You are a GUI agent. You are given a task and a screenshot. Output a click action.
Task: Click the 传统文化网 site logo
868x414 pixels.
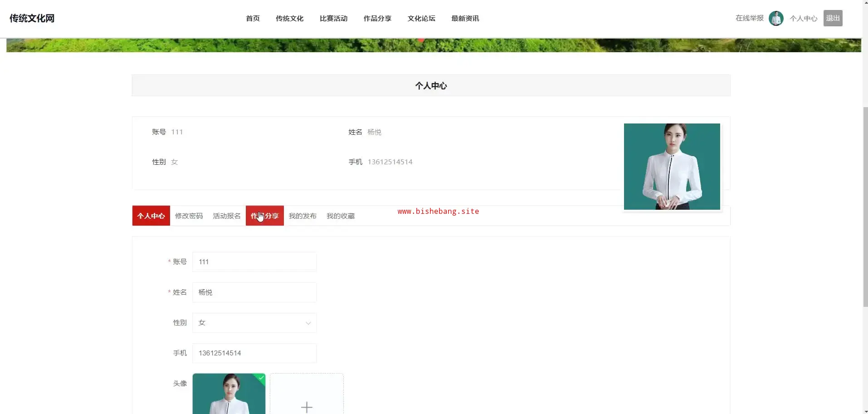[32, 18]
